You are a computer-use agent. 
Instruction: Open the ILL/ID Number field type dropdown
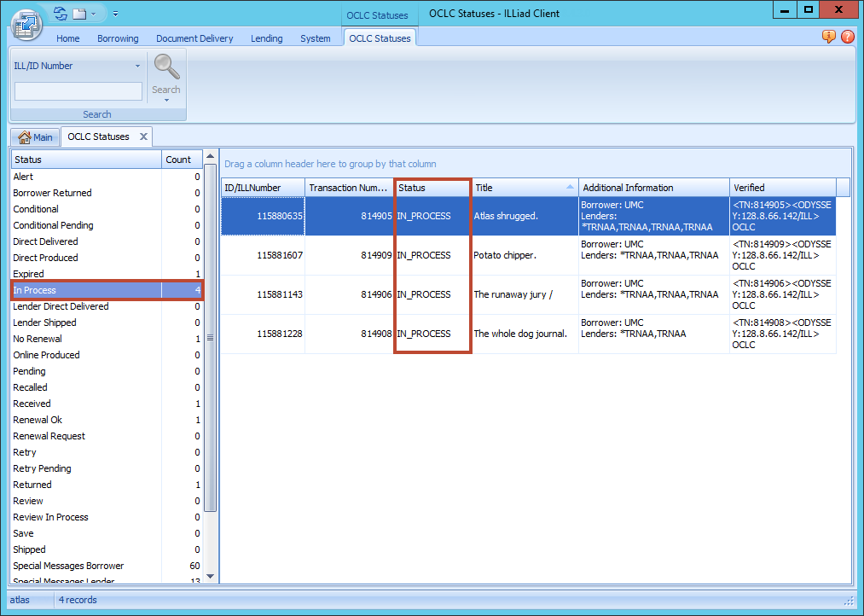(139, 66)
